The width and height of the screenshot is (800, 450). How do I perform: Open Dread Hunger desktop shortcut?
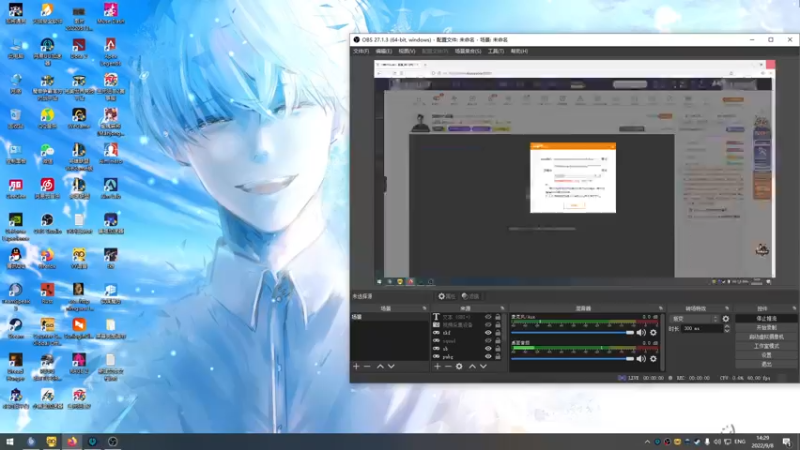coord(15,367)
